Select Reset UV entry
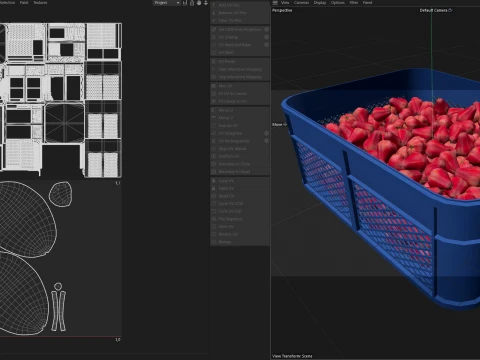 tap(240, 196)
